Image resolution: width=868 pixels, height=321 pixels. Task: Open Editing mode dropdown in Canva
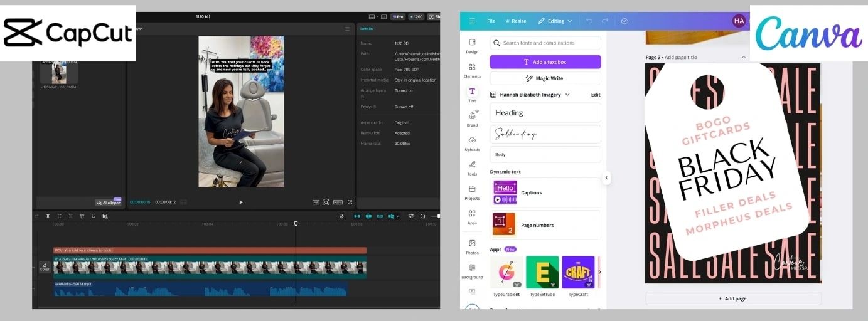point(555,21)
